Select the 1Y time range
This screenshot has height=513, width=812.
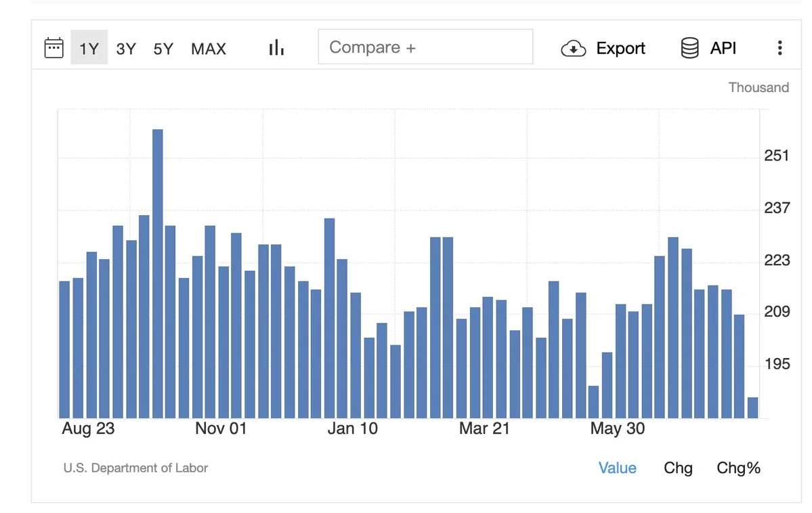click(x=89, y=47)
